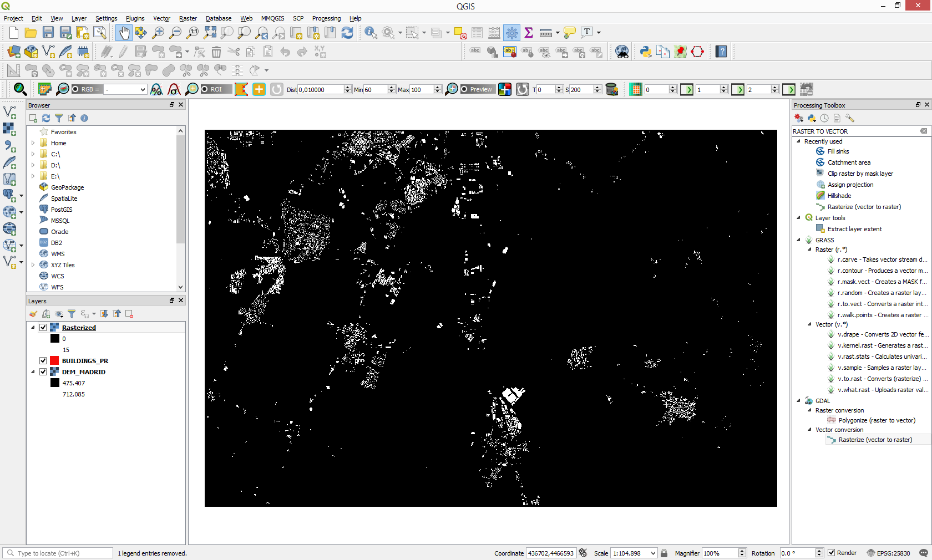This screenshot has width=932, height=560.
Task: Open the Raster menu
Action: coord(188,18)
